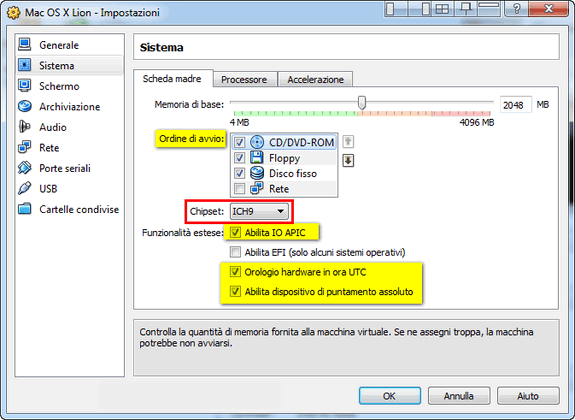Uncheck Disco fisso in boot order

239,173
